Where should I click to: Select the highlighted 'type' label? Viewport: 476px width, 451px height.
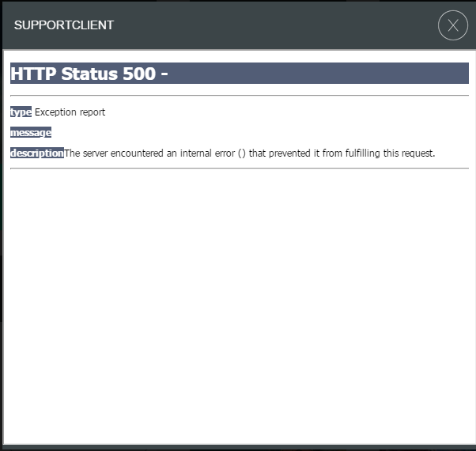coord(21,112)
